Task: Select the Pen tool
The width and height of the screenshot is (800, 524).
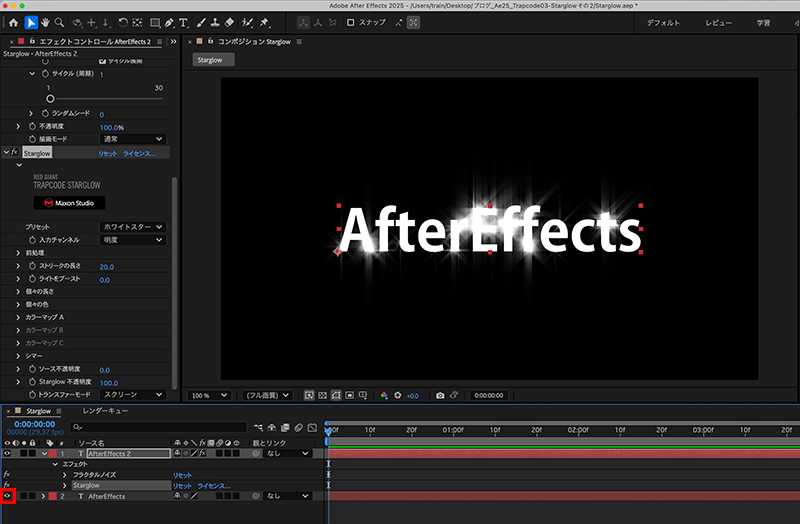Action: [169, 22]
